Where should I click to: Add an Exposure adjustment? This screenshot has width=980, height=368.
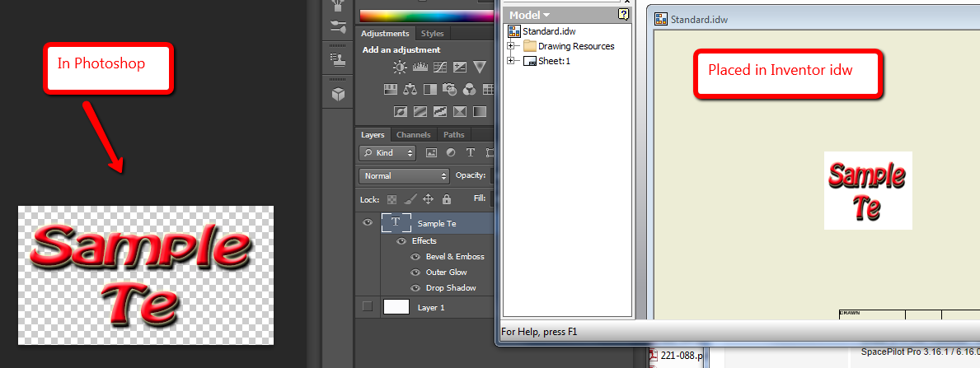pos(459,67)
